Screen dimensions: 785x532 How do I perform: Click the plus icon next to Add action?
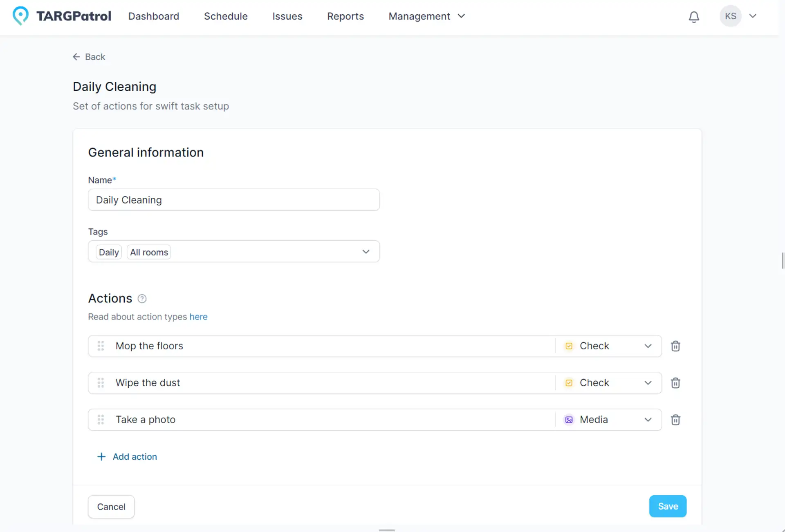point(101,456)
